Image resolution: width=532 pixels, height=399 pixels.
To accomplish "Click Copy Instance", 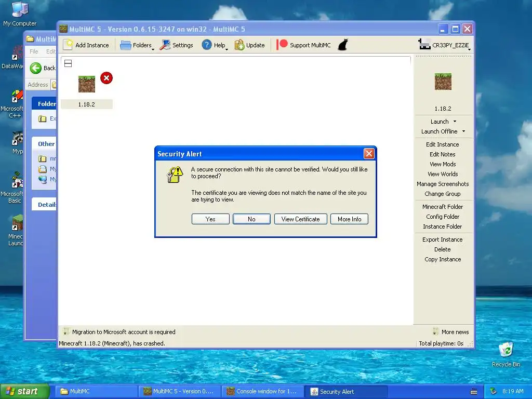I will (443, 259).
